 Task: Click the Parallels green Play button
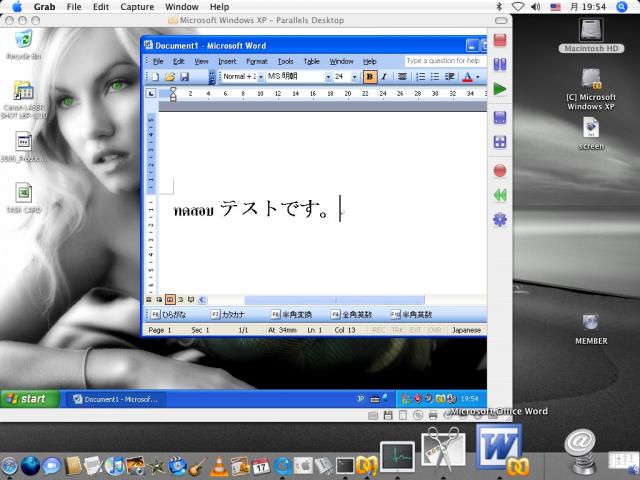pos(500,89)
